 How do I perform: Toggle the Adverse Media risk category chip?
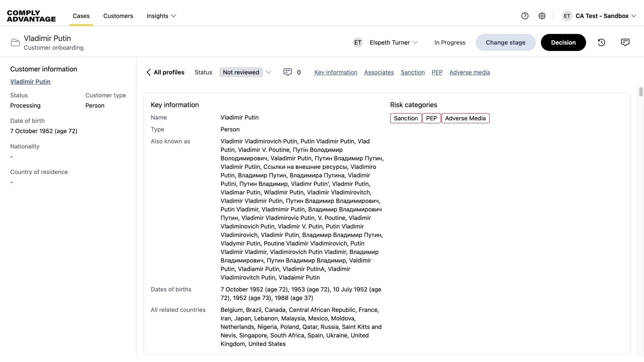point(466,118)
